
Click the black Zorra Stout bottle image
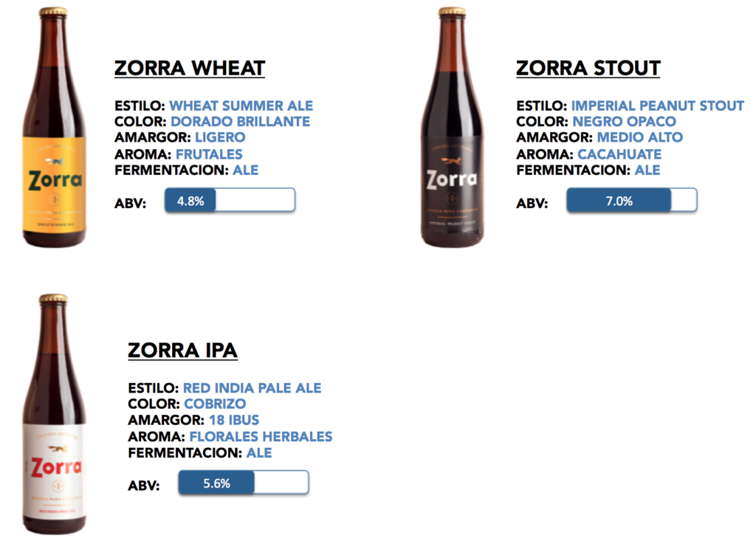click(x=453, y=128)
